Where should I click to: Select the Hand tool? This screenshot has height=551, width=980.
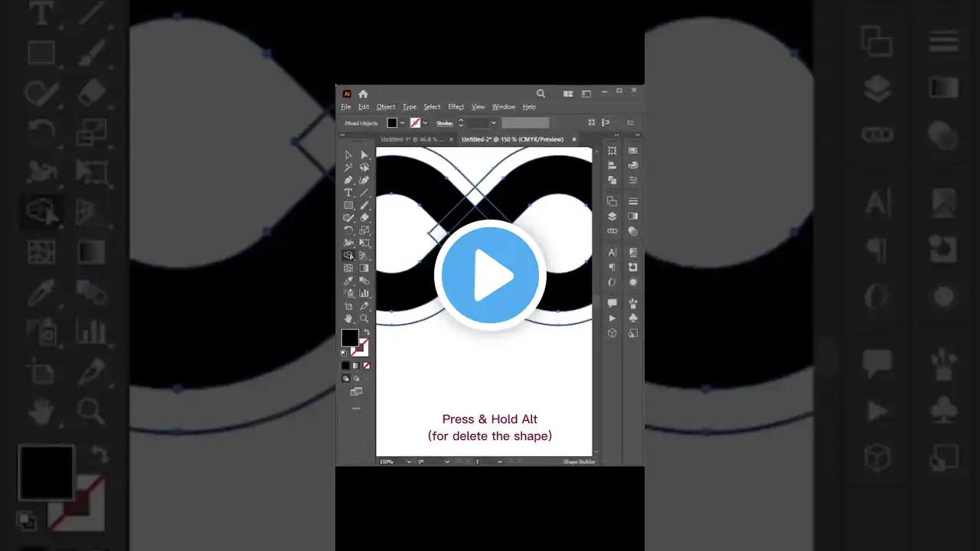(348, 318)
